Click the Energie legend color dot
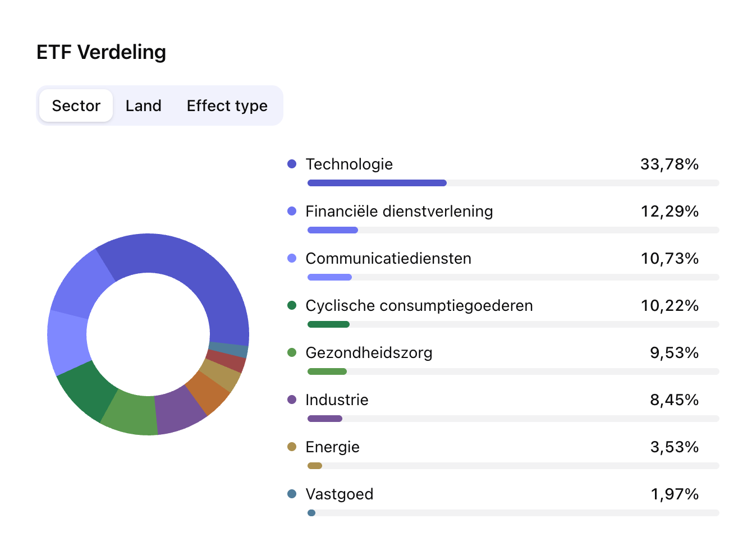This screenshot has width=752, height=560. click(292, 447)
